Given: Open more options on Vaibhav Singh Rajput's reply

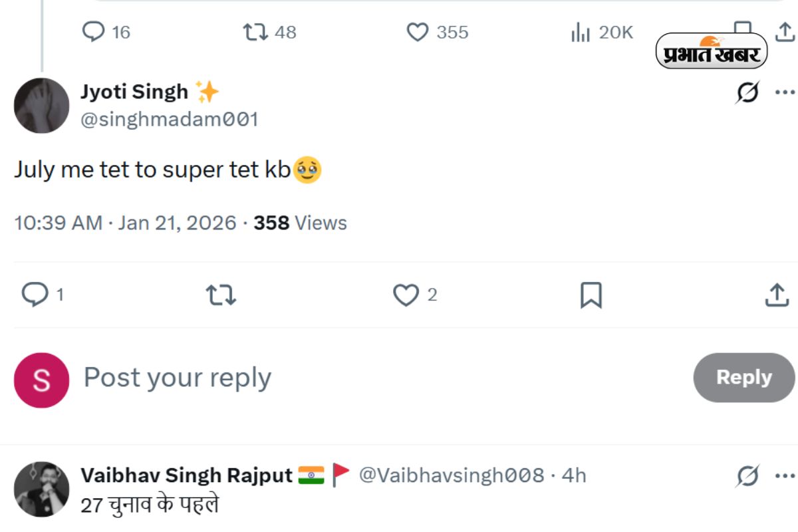Looking at the screenshot, I should pos(785,475).
